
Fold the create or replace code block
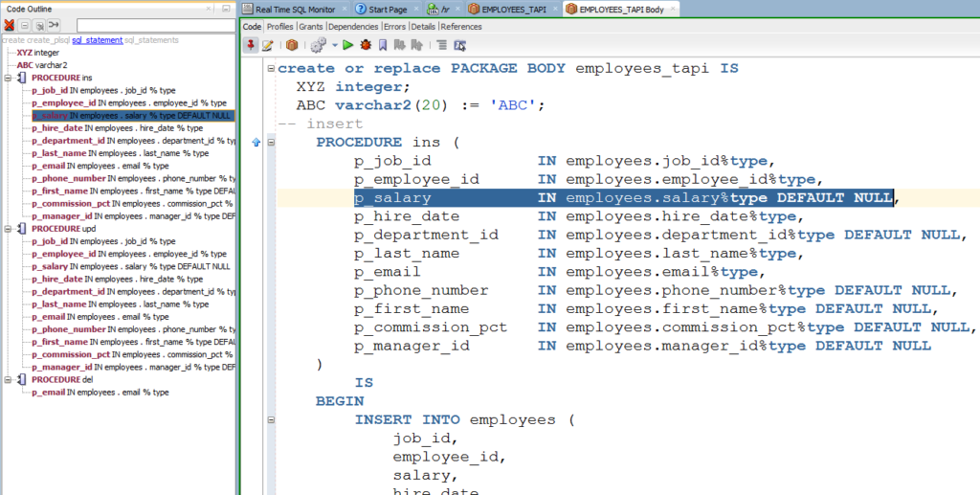pyautogui.click(x=271, y=68)
